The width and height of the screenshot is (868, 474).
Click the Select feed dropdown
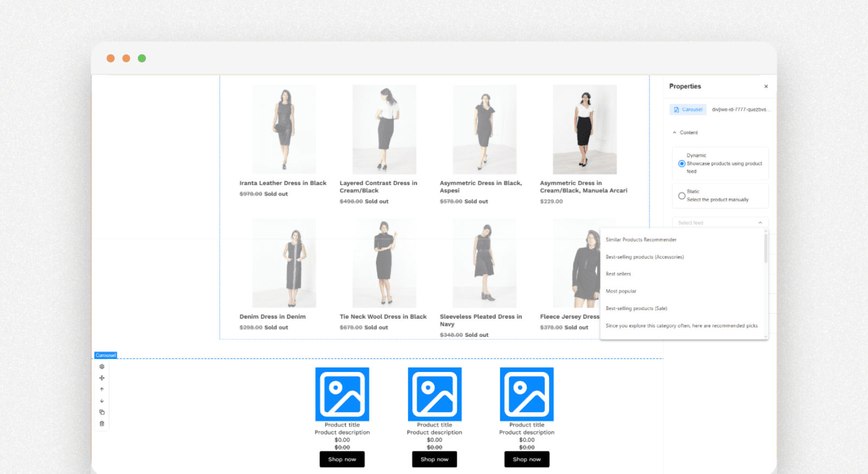point(720,223)
